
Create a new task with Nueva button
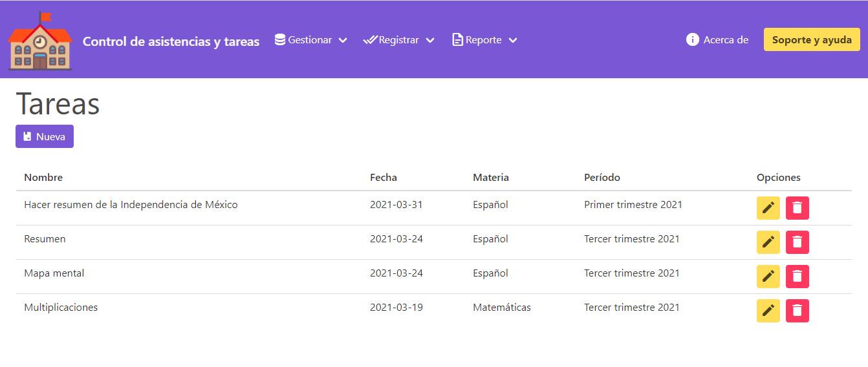tap(45, 136)
